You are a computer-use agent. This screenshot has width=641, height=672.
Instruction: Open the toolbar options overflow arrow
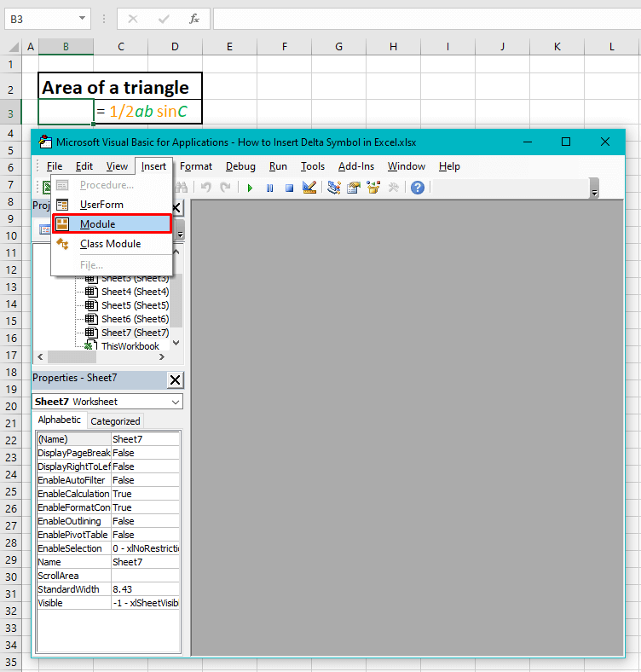(594, 188)
